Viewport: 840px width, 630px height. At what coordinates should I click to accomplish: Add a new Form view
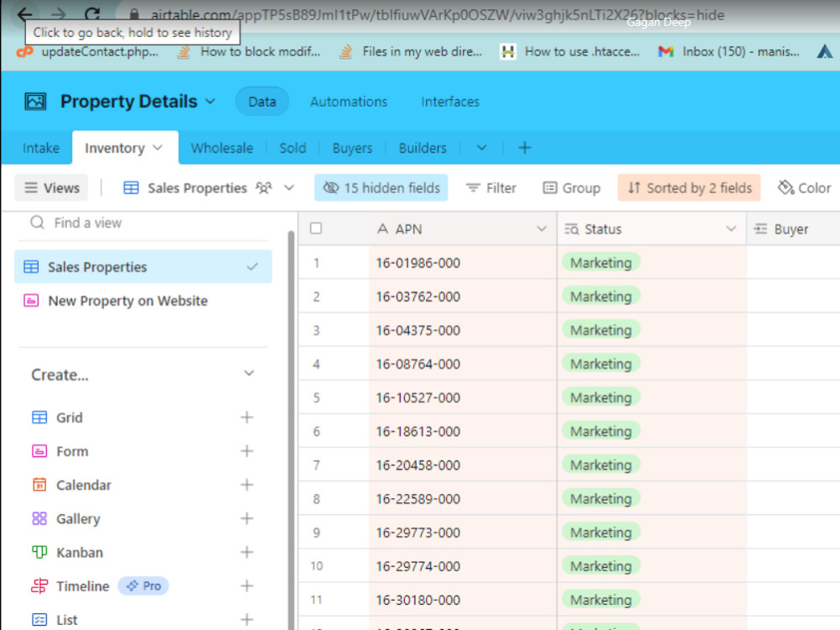point(247,451)
